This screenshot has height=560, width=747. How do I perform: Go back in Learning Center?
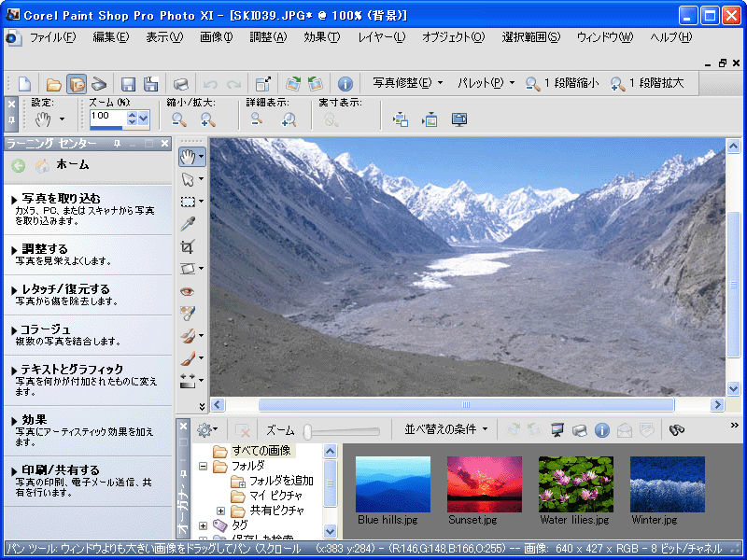(18, 166)
